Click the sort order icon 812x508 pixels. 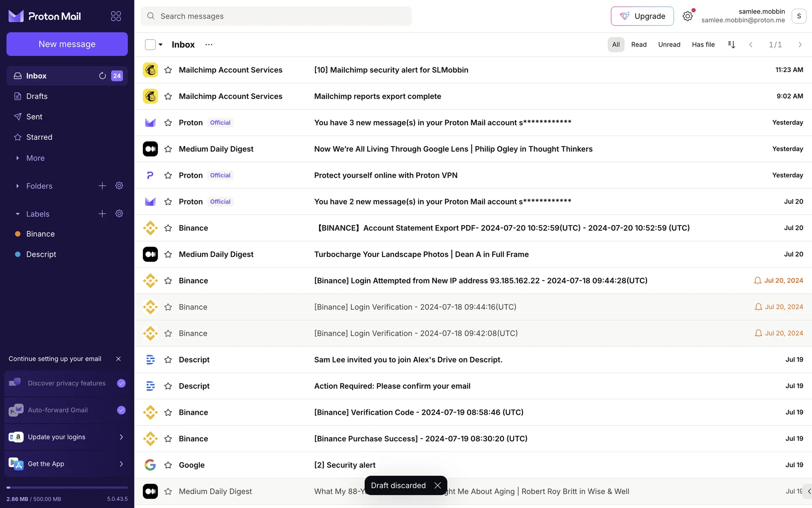click(731, 44)
